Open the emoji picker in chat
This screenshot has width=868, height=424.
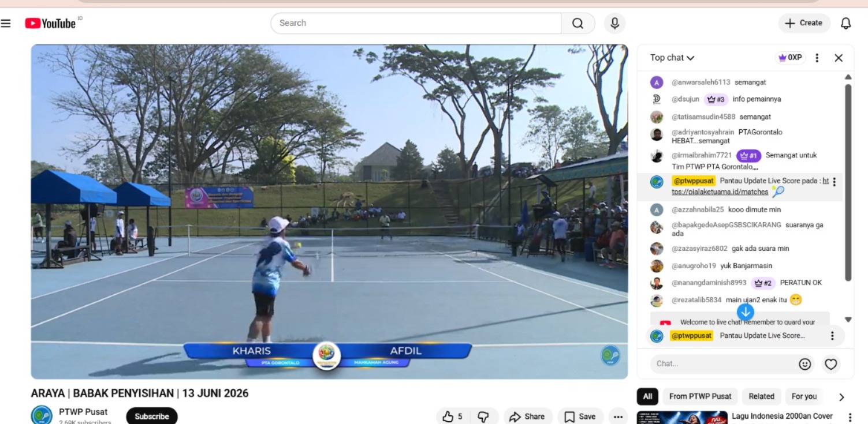coord(804,364)
